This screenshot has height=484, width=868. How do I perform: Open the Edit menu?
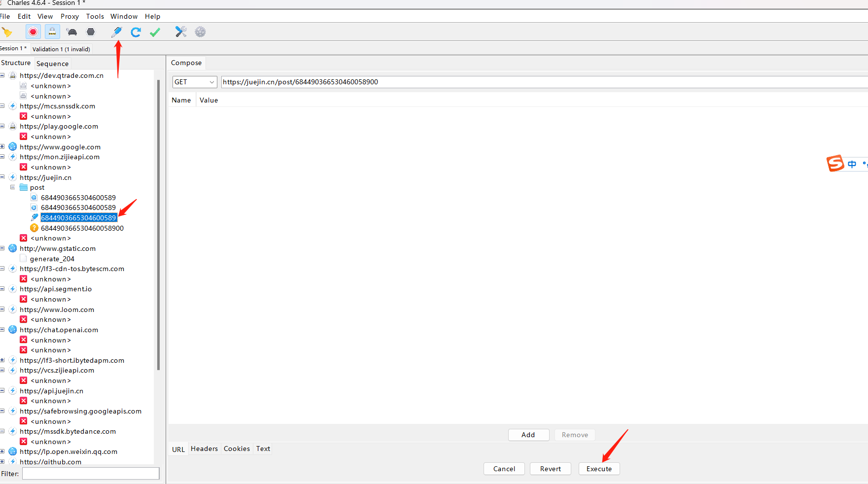(24, 16)
